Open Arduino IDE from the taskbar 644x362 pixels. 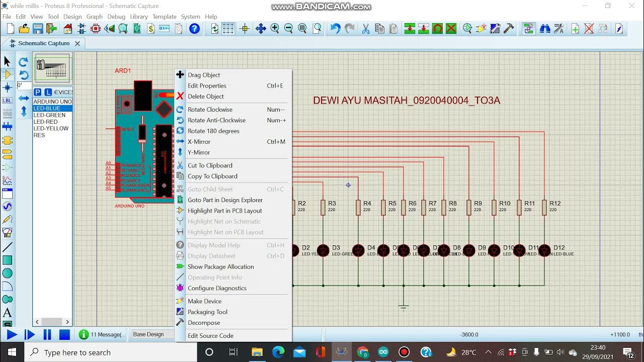click(383, 352)
